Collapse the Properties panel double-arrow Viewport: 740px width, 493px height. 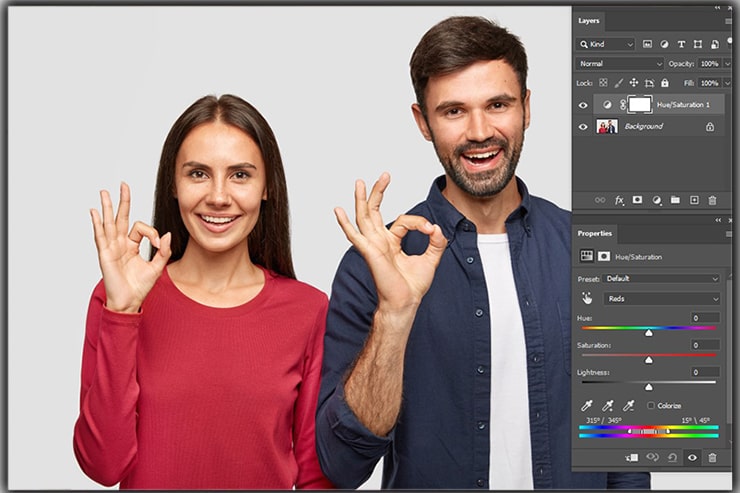718,220
